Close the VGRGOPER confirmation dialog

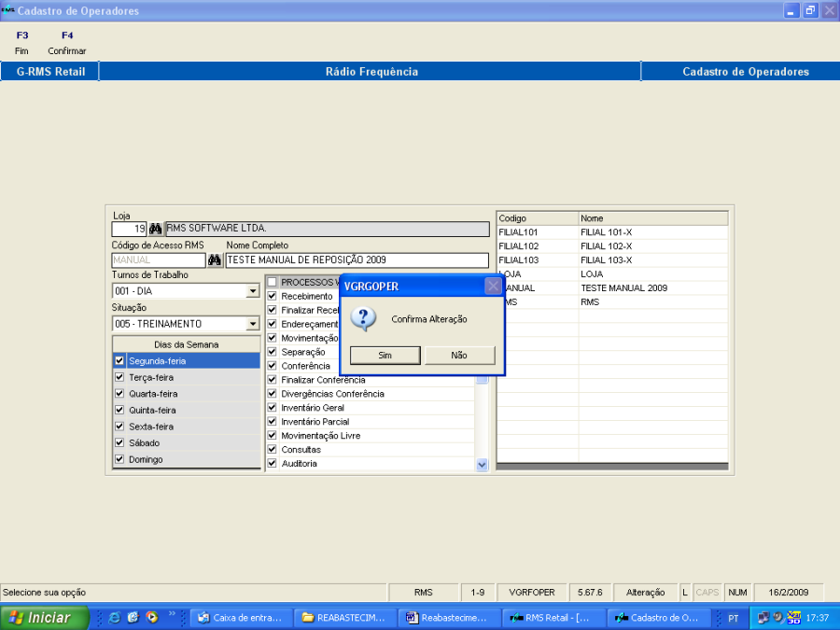pos(493,287)
